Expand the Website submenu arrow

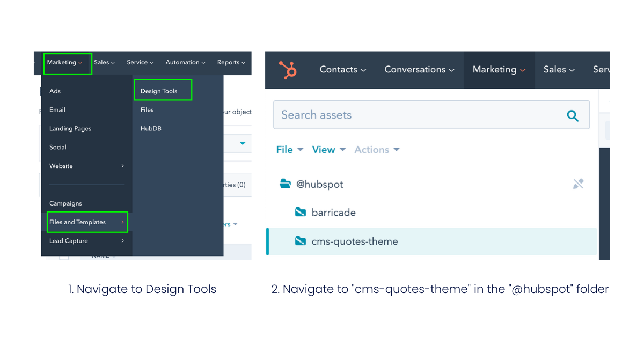point(122,166)
